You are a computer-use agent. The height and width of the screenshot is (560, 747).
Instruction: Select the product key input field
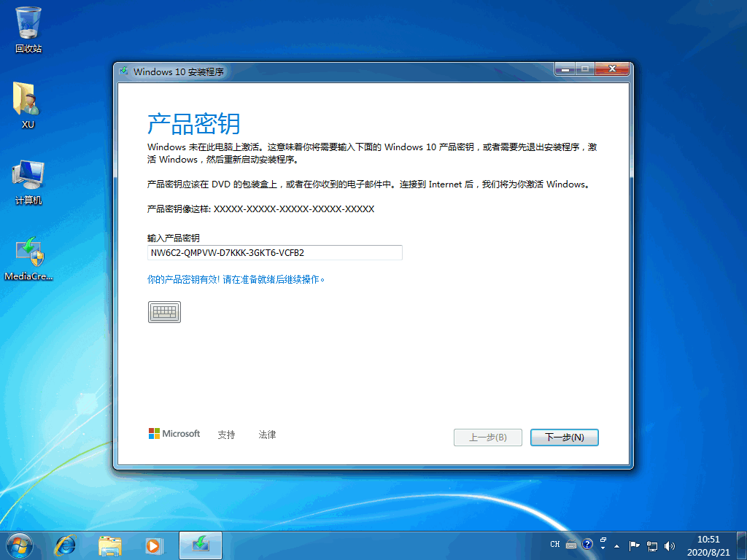[274, 252]
